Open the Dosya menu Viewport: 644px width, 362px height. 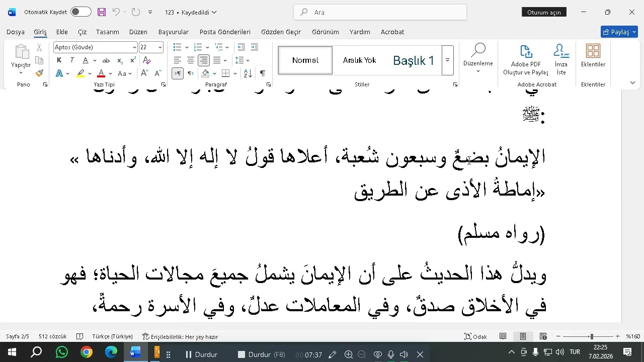(x=16, y=32)
